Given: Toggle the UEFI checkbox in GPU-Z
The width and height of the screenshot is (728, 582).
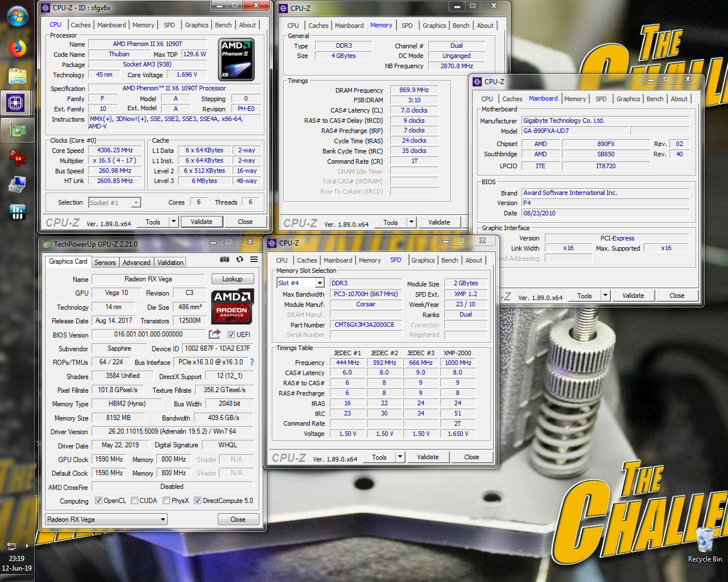Looking at the screenshot, I should click(x=231, y=334).
